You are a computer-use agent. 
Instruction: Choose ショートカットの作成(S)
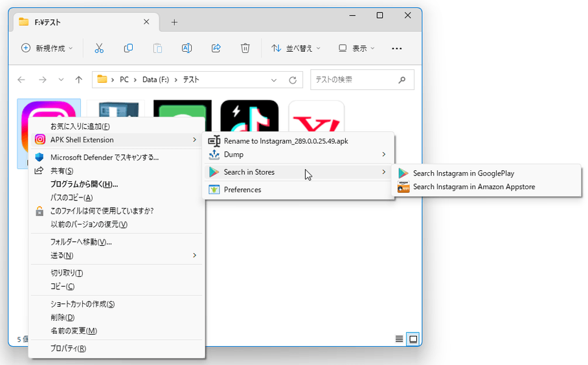[x=117, y=304]
